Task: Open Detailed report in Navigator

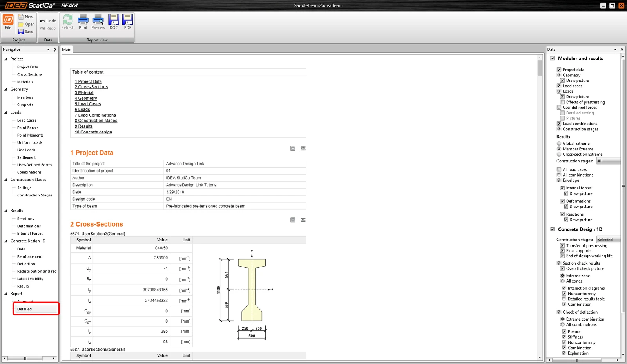Action: tap(24, 309)
